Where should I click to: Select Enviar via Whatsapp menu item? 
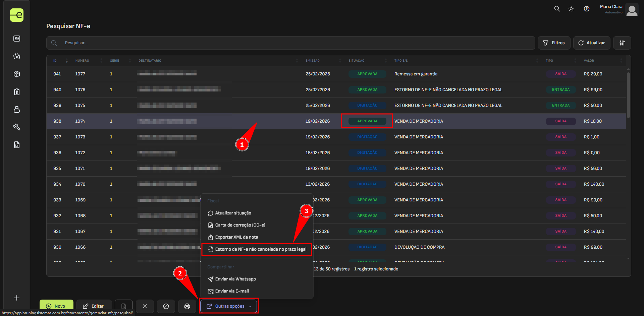[x=235, y=279]
